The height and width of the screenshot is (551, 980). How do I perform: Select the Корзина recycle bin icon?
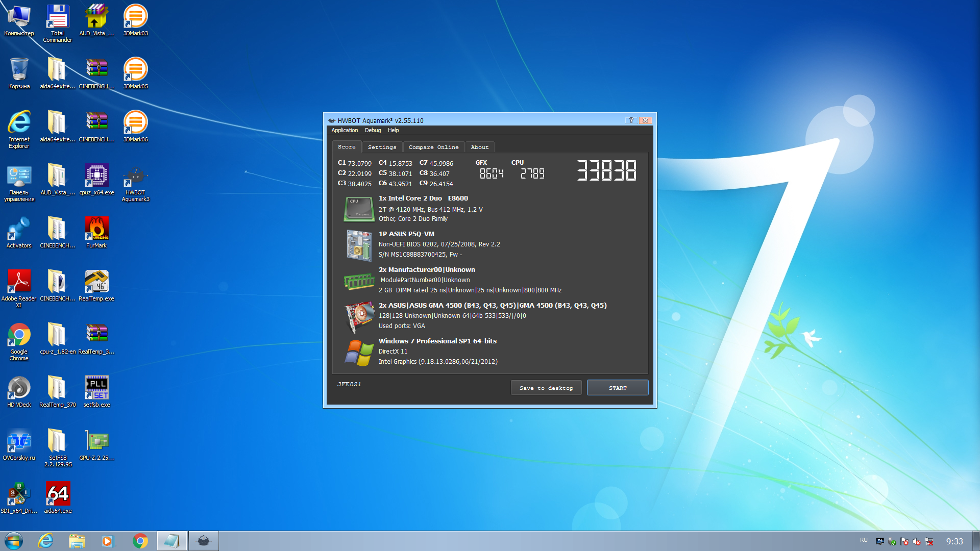(19, 73)
